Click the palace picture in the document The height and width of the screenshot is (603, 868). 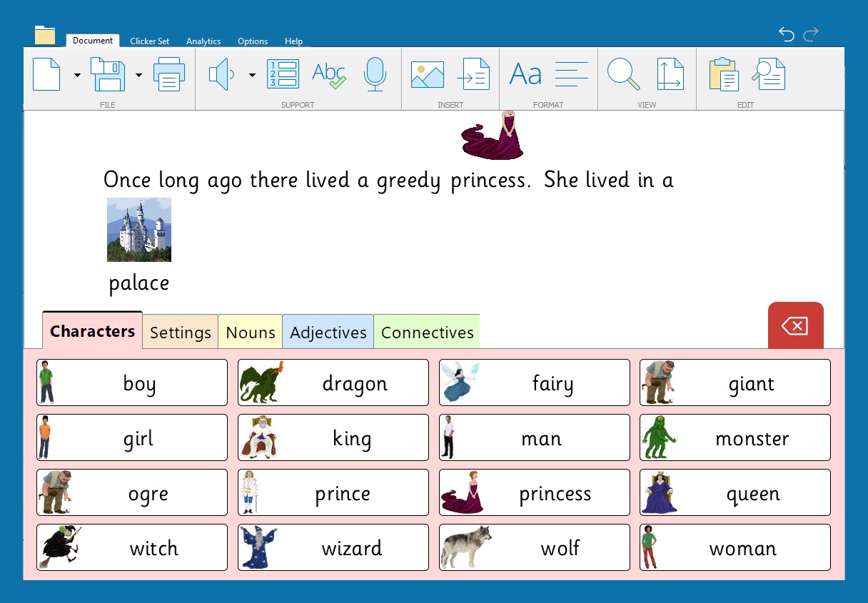point(139,230)
